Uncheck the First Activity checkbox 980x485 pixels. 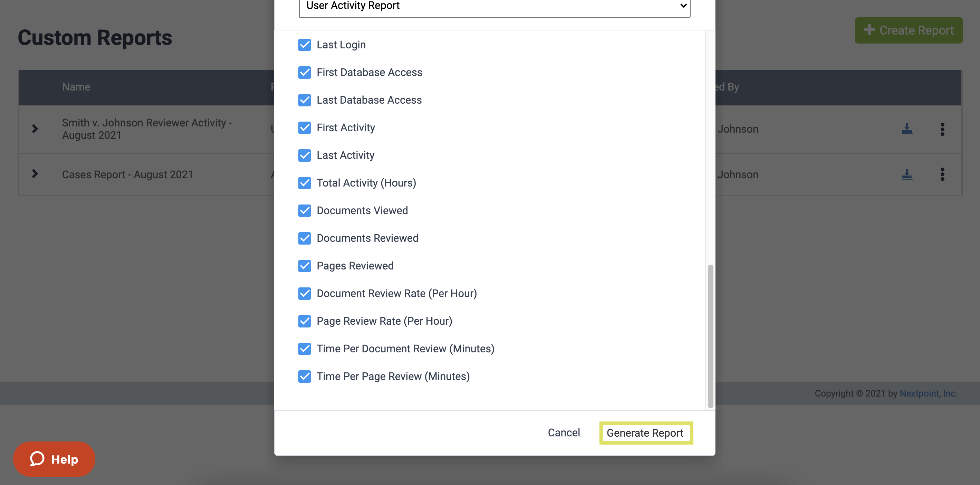coord(304,128)
